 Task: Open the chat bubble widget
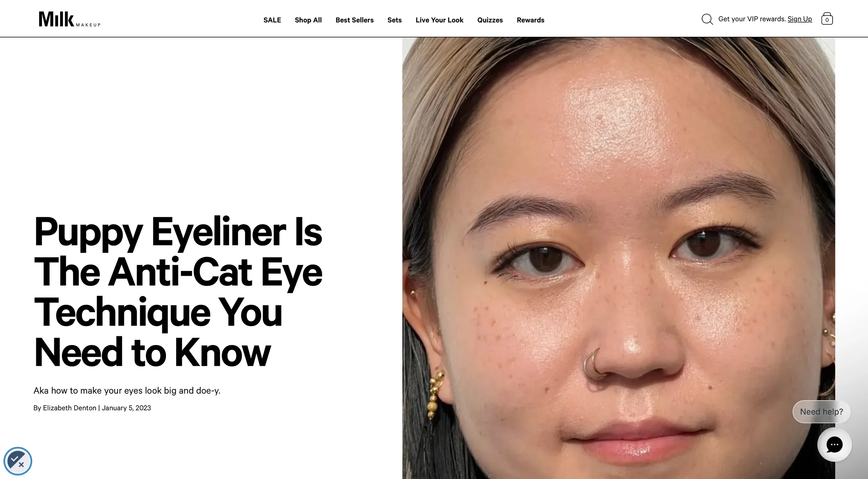[834, 445]
